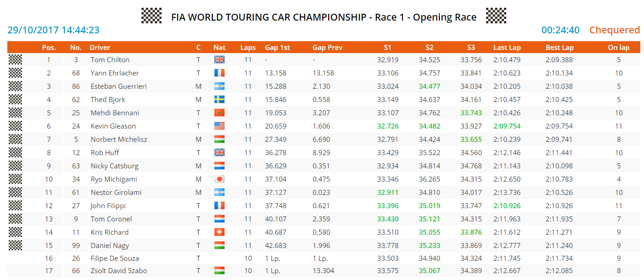Viewport: 644px width, 280px height.
Task: Click the Japanese flag in Ryo Michigami's row
Action: point(219,179)
